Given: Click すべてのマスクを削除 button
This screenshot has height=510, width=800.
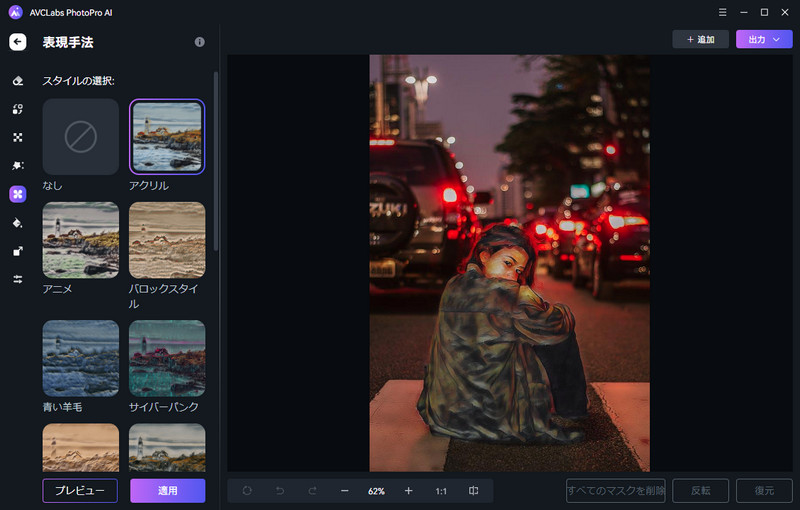Looking at the screenshot, I should [x=616, y=491].
